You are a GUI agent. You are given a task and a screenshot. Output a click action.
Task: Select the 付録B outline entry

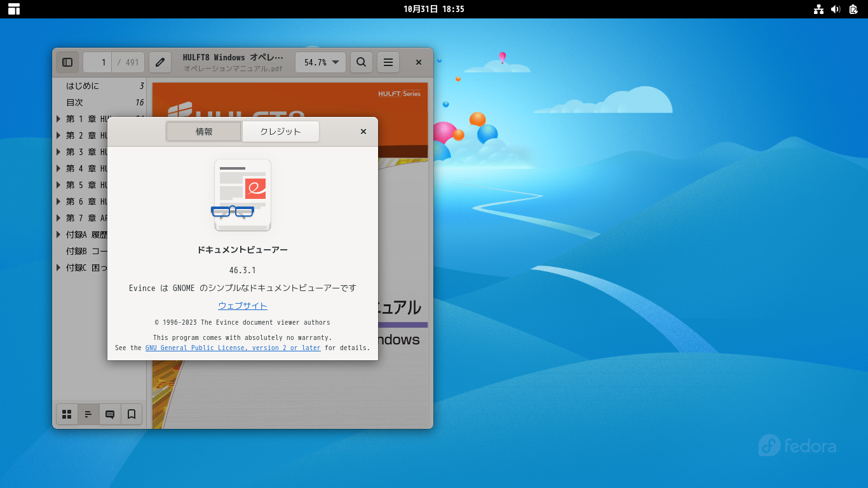click(x=86, y=251)
